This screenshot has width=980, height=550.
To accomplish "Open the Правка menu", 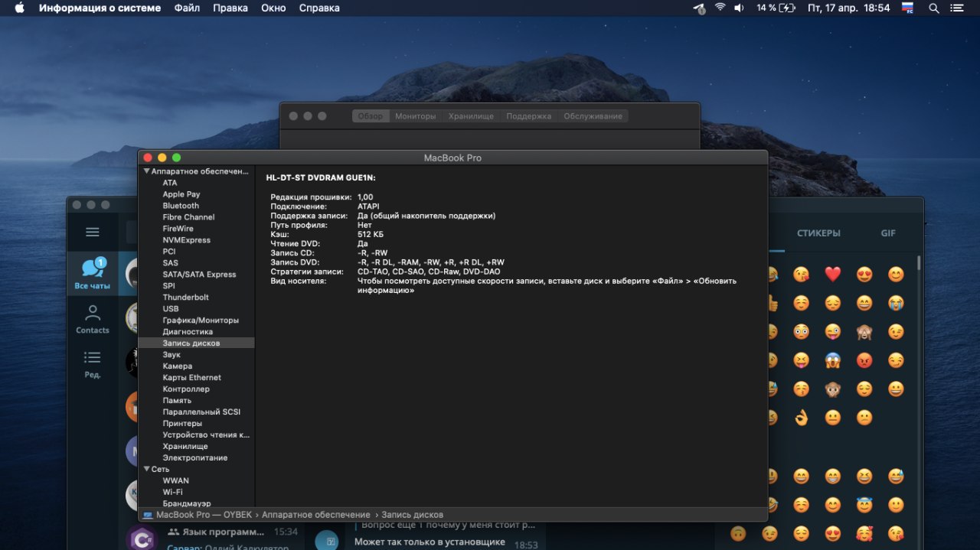I will pos(230,8).
